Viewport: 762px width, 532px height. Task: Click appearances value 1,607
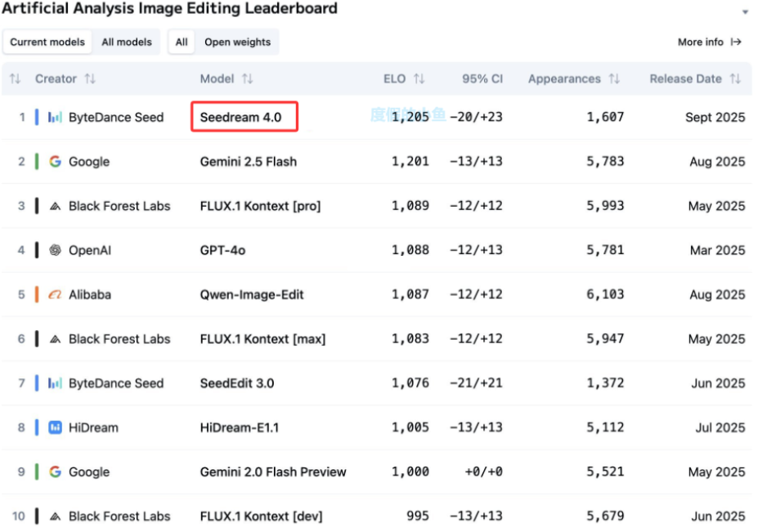point(605,117)
